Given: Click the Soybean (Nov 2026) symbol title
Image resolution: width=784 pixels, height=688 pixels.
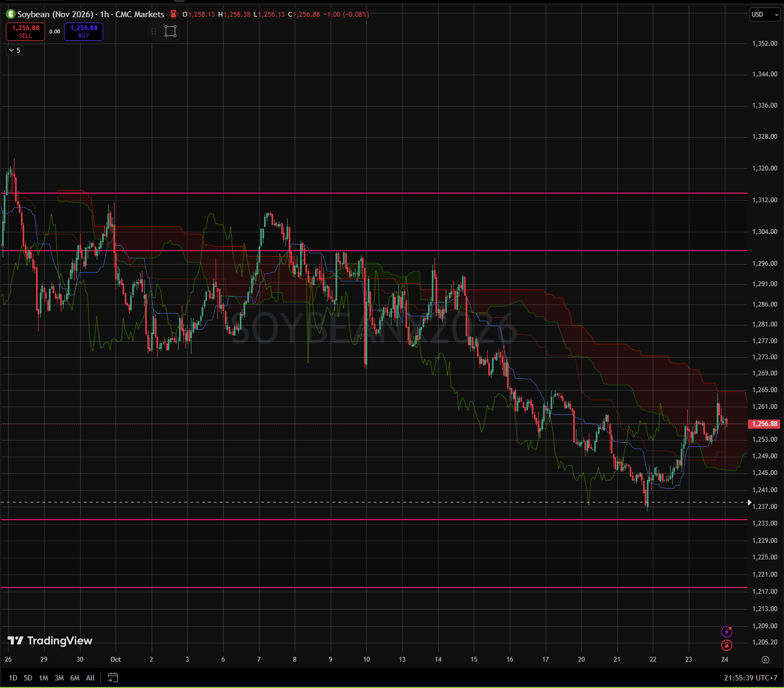Looking at the screenshot, I should coord(55,15).
